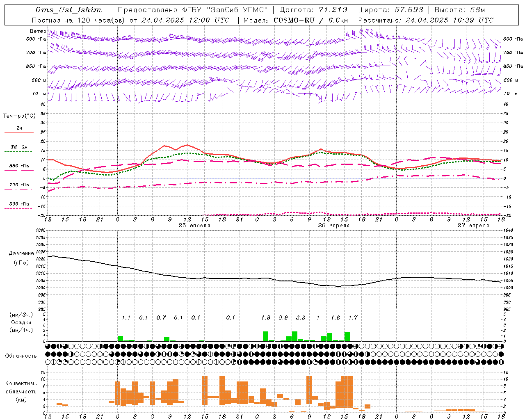Select the Осадки precipitation label
The width and height of the screenshot is (525, 420).
[x=21, y=322]
